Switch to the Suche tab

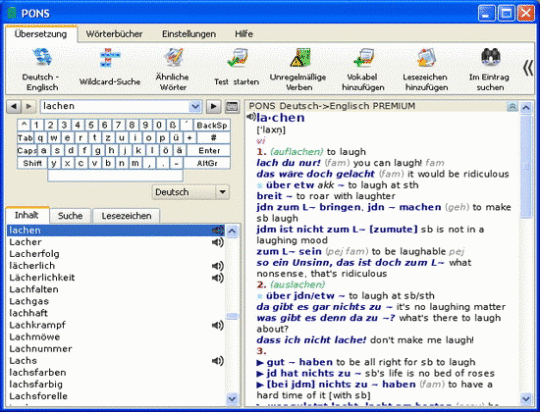[x=70, y=216]
